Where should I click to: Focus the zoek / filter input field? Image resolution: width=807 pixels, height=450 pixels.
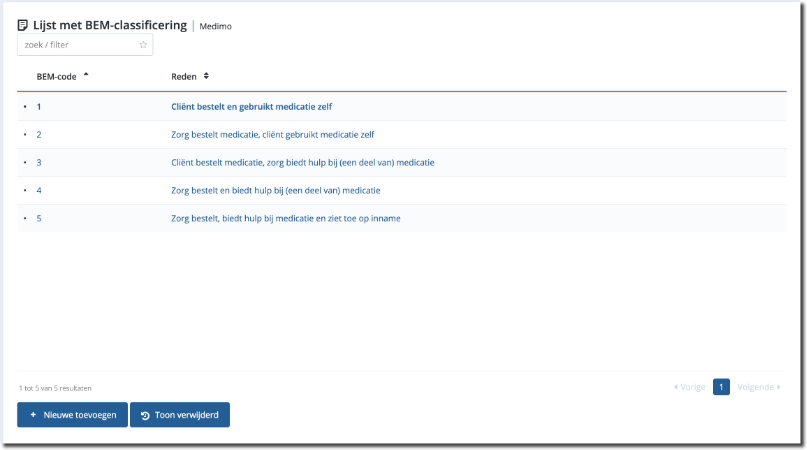pos(76,45)
